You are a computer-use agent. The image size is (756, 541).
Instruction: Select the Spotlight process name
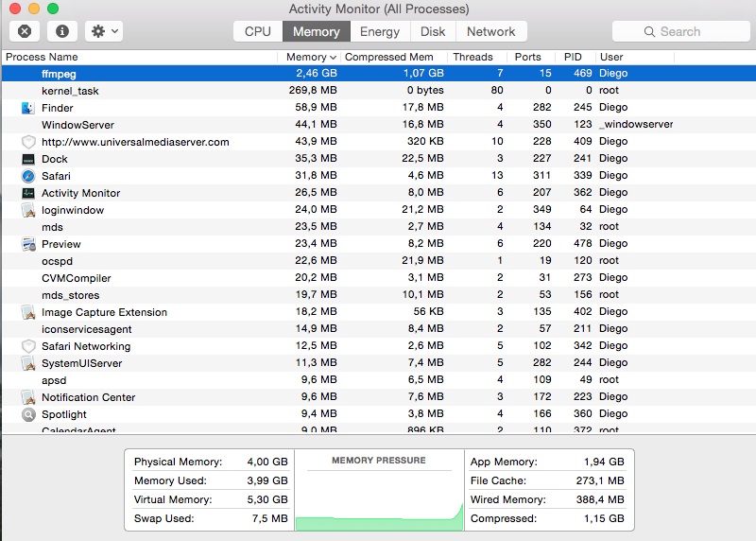pos(64,414)
